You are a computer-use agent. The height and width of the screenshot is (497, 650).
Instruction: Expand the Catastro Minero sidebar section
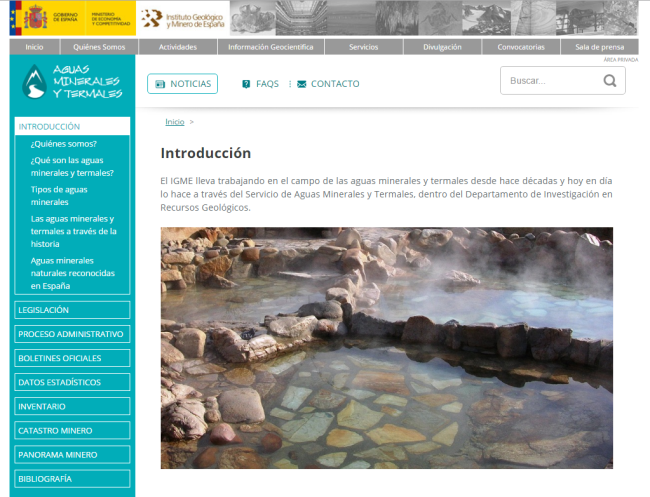pos(72,430)
